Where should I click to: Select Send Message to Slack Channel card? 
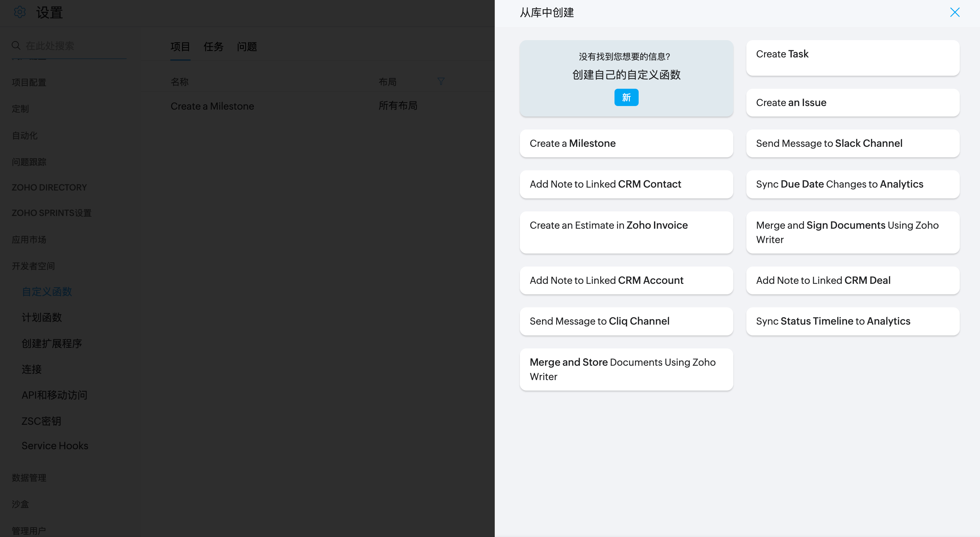tap(852, 143)
